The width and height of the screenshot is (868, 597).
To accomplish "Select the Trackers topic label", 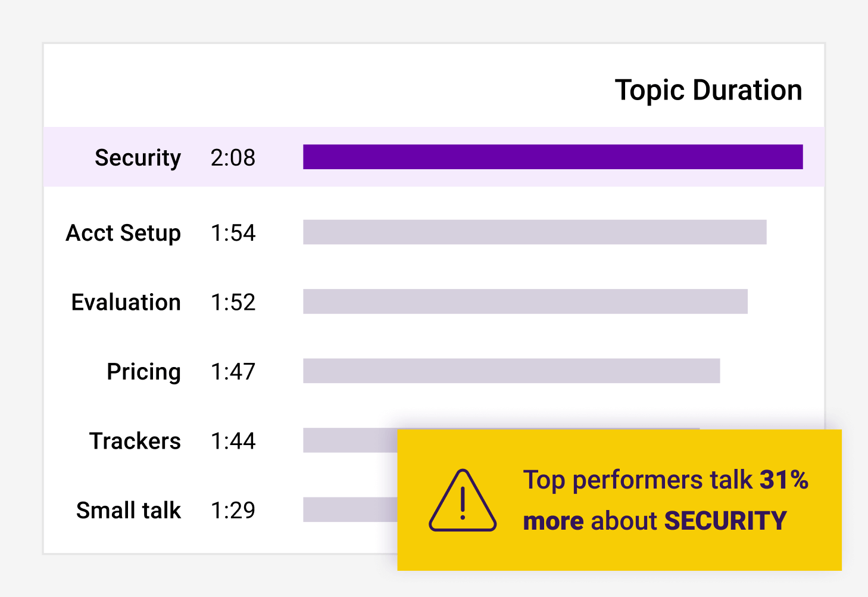I will [x=135, y=441].
